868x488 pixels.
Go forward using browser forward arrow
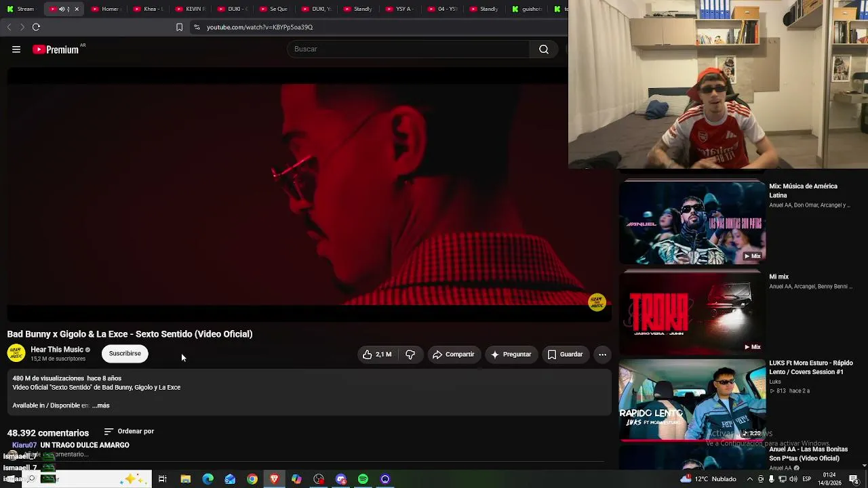click(x=22, y=27)
